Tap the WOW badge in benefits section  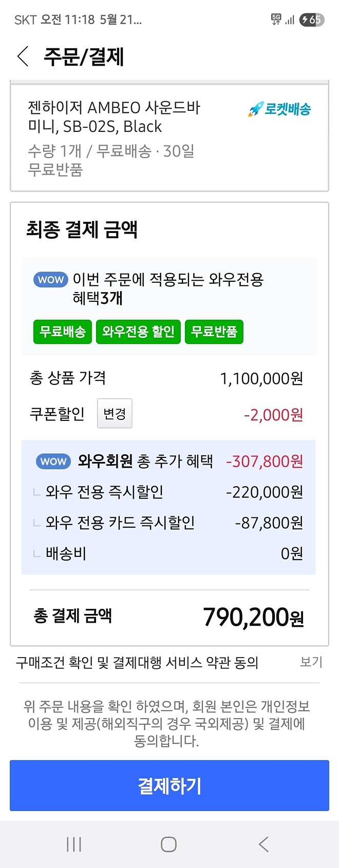(x=50, y=279)
